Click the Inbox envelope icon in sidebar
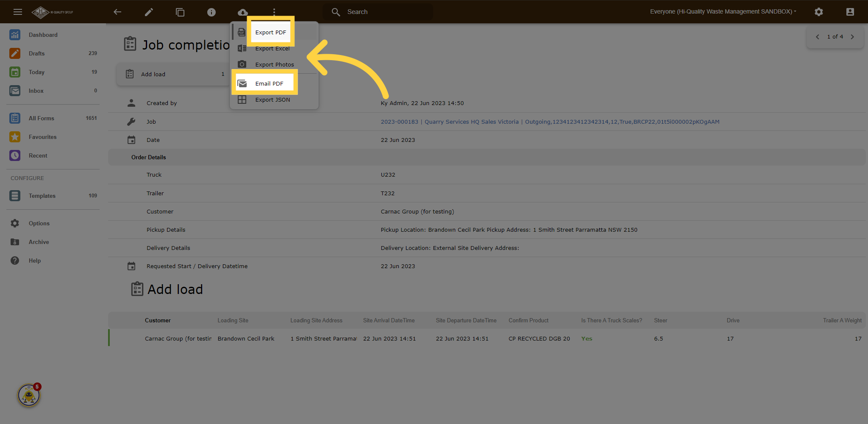This screenshot has width=868, height=424. coord(15,91)
